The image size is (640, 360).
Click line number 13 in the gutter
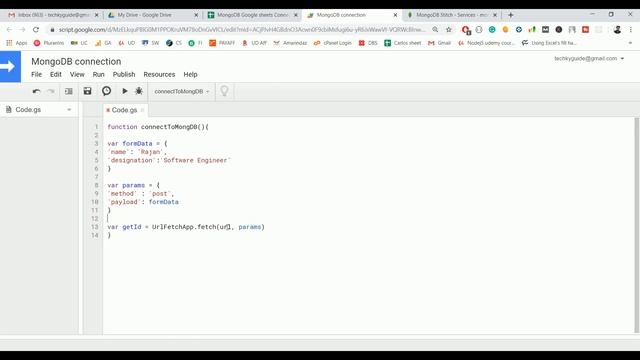[x=95, y=227]
